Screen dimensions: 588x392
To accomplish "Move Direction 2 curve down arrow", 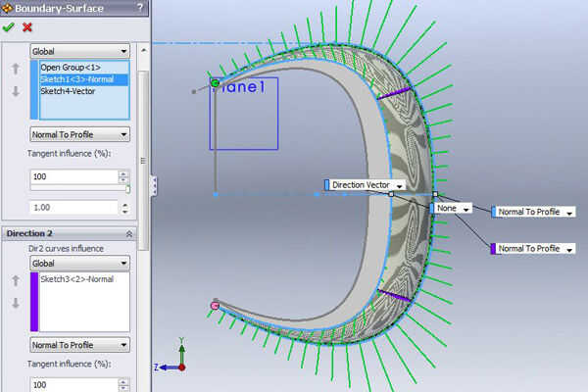I will (16, 303).
